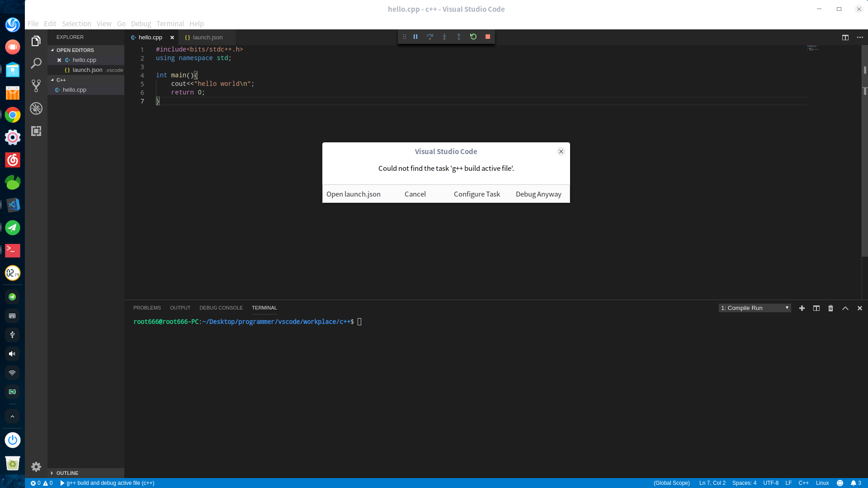
Task: Click (Global Scope) in status bar
Action: pos(671,483)
